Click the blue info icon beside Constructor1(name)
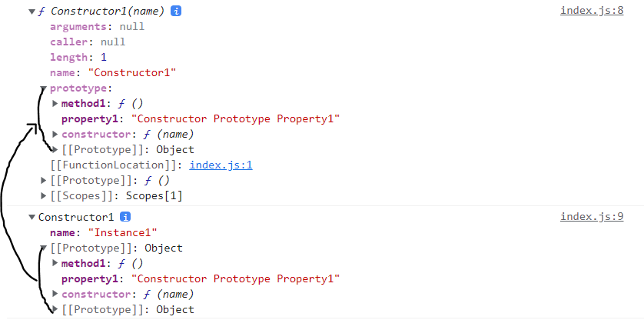 [176, 11]
